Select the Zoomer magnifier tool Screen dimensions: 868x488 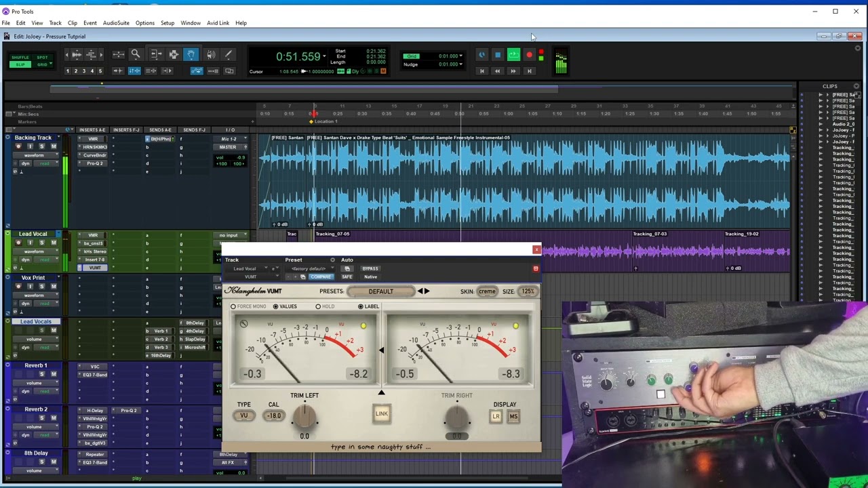[x=136, y=55]
